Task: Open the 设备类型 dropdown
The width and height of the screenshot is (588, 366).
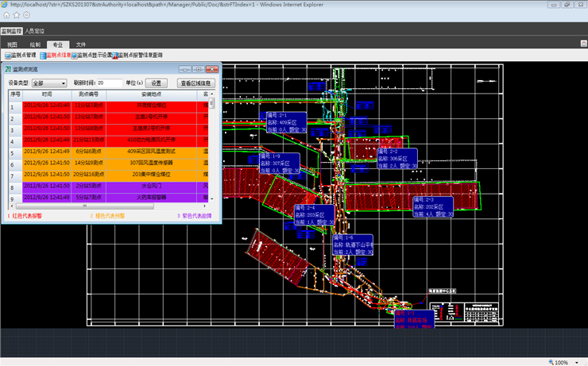Action: click(49, 83)
